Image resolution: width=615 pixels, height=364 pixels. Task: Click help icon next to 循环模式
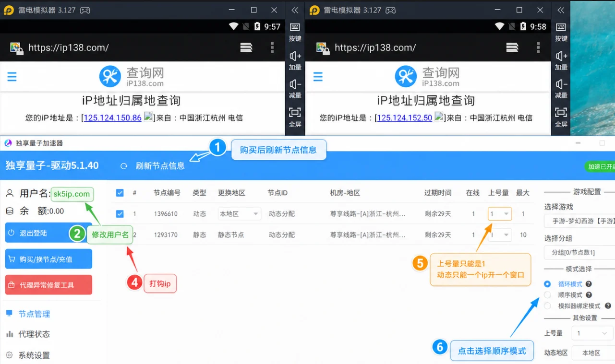coord(589,284)
